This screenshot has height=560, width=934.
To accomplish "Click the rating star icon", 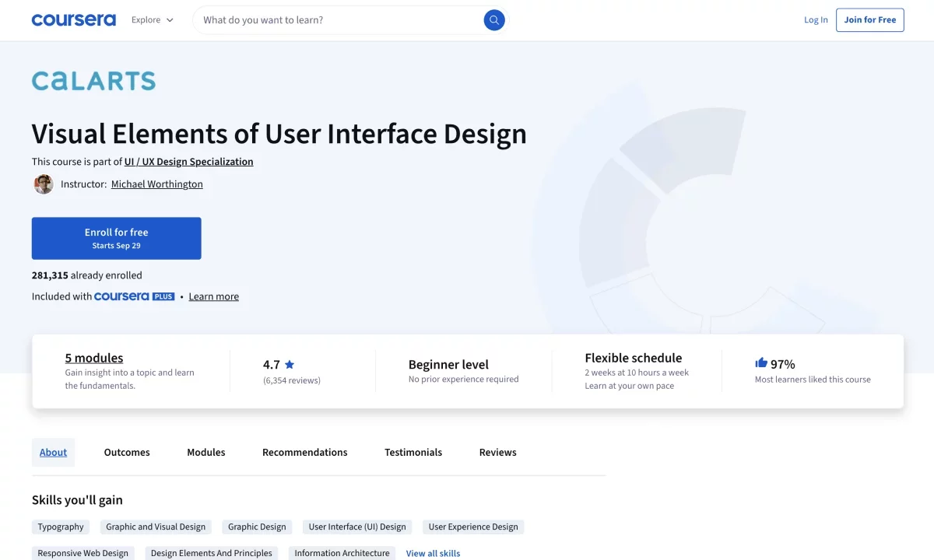I will click(x=290, y=364).
